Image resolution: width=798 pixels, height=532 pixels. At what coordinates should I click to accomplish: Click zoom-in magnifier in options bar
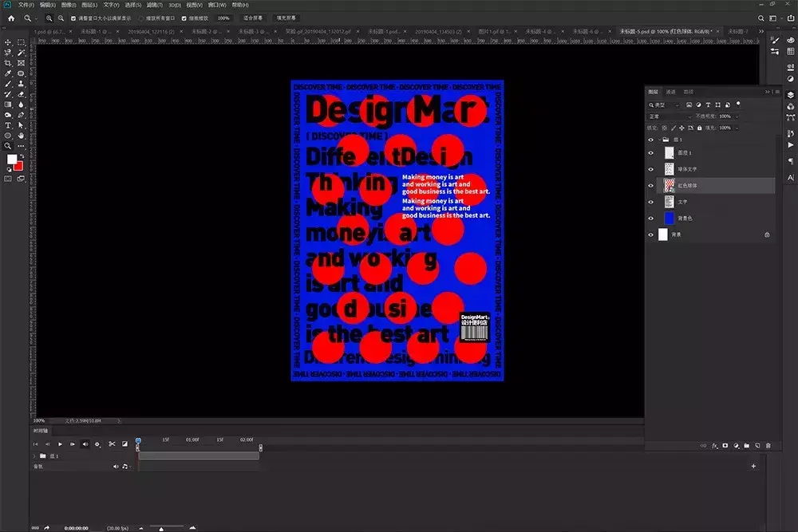(x=49, y=17)
